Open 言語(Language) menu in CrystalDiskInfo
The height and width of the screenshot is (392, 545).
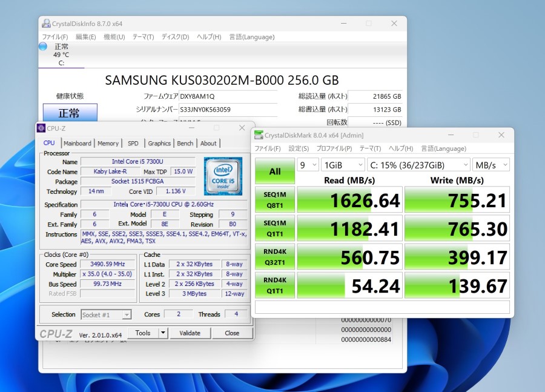pos(252,37)
